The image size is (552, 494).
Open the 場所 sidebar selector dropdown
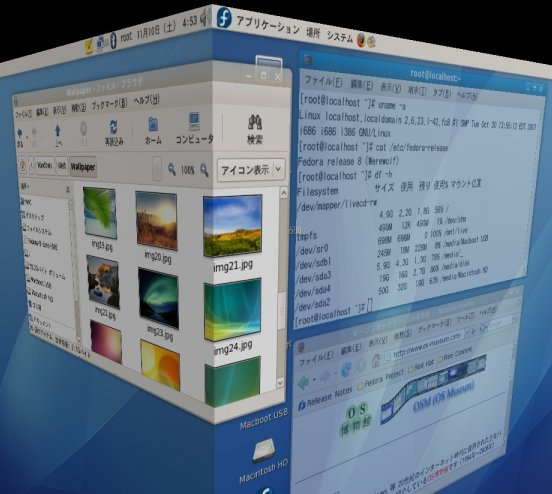click(25, 186)
